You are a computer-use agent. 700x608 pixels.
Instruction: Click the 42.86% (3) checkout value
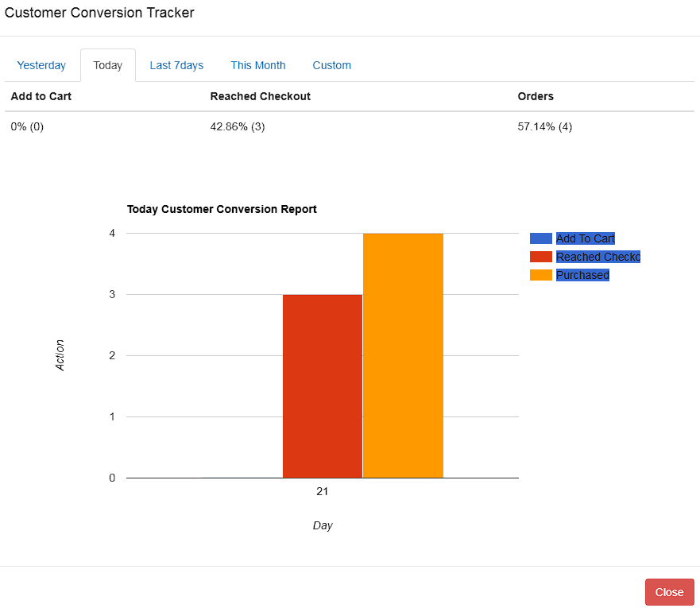click(x=238, y=126)
